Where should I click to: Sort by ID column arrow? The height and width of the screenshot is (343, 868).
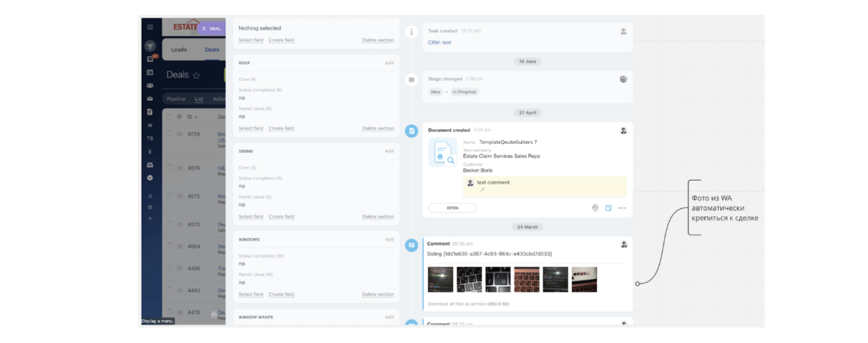[196, 117]
